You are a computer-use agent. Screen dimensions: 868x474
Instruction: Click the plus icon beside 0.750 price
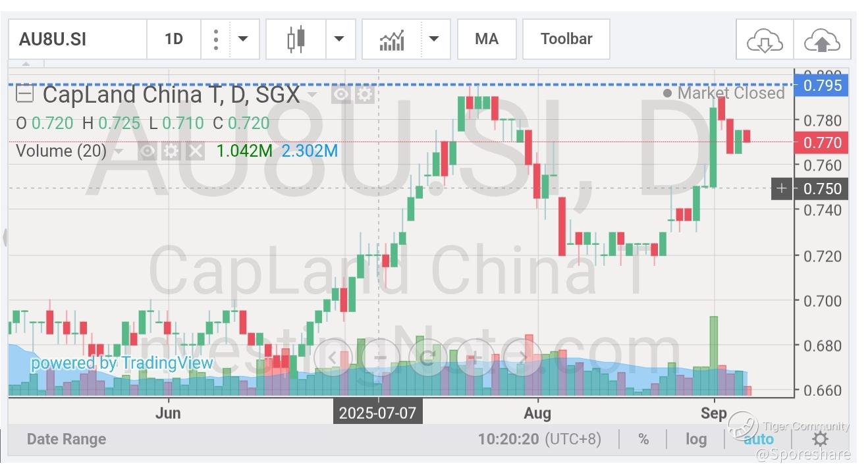click(x=781, y=188)
